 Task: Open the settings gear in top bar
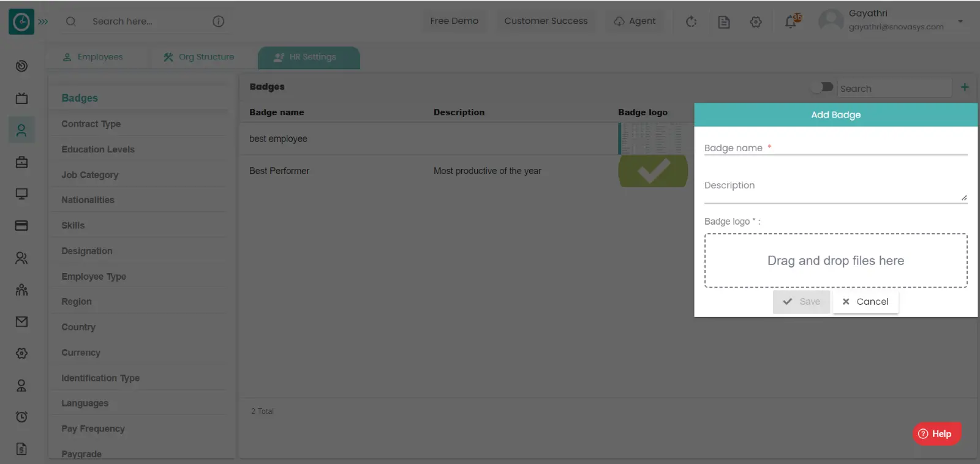click(x=756, y=22)
